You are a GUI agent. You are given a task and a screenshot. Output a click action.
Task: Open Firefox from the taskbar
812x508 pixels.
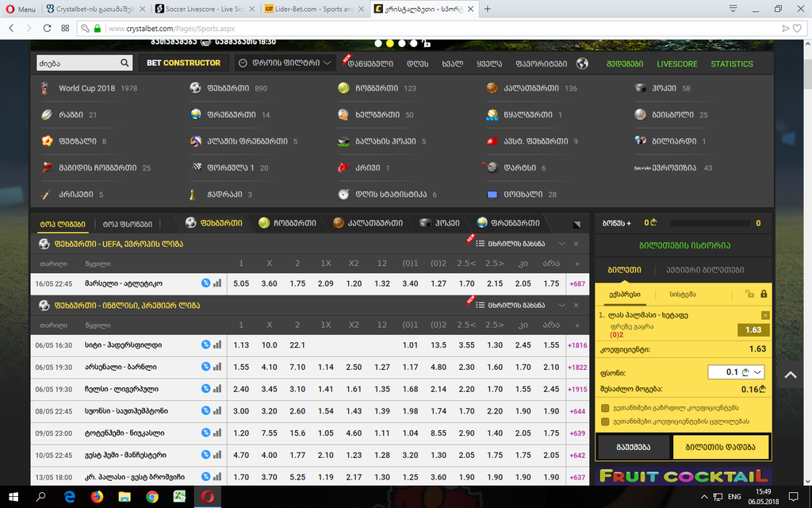click(x=97, y=497)
